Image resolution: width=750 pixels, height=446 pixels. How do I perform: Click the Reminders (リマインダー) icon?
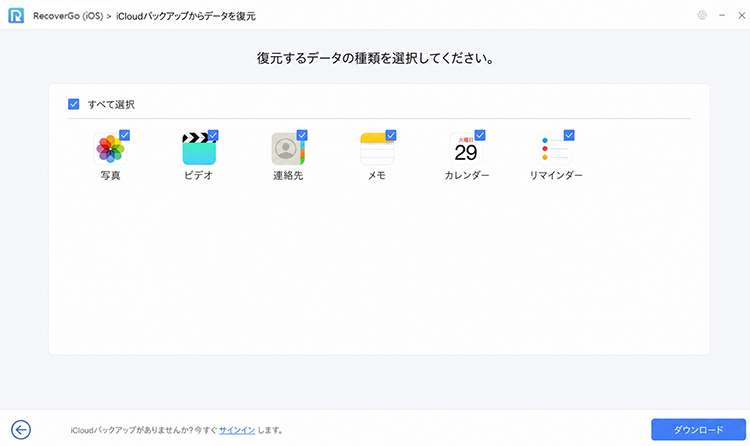pos(555,149)
